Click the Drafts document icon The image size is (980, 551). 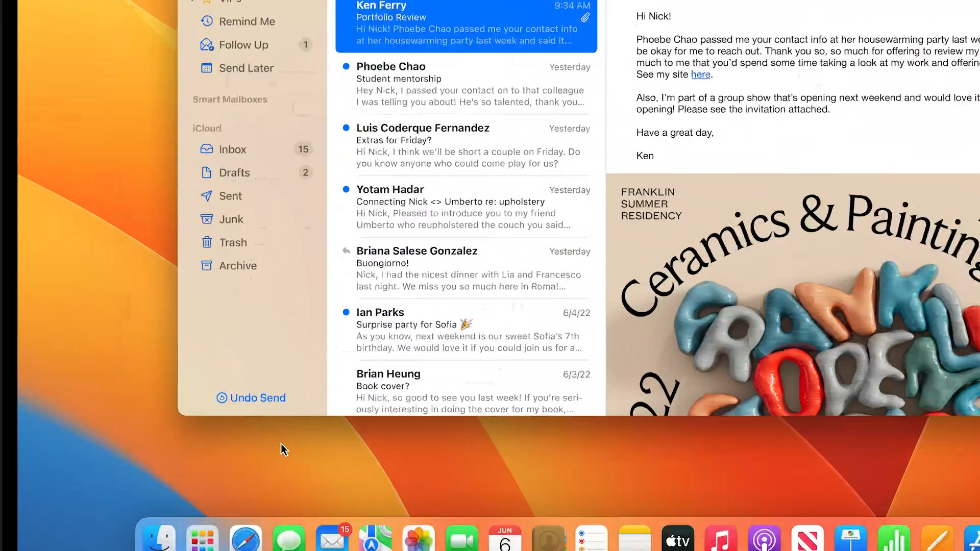click(207, 172)
